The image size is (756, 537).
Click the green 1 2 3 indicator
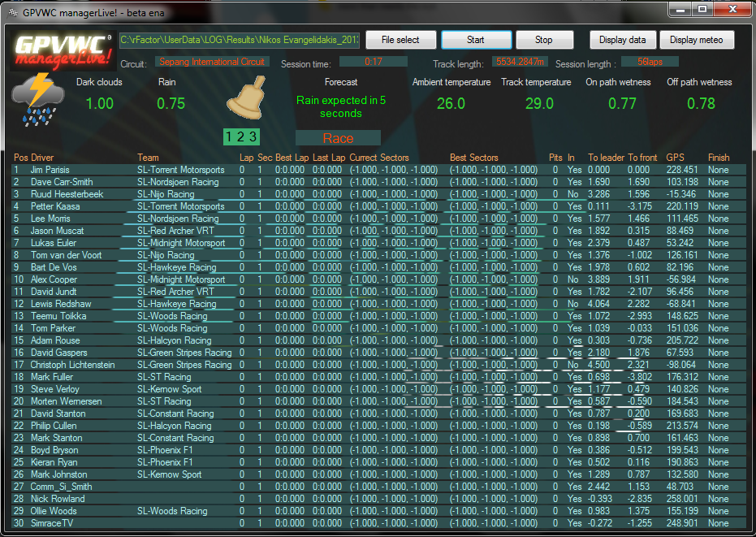pos(241,136)
